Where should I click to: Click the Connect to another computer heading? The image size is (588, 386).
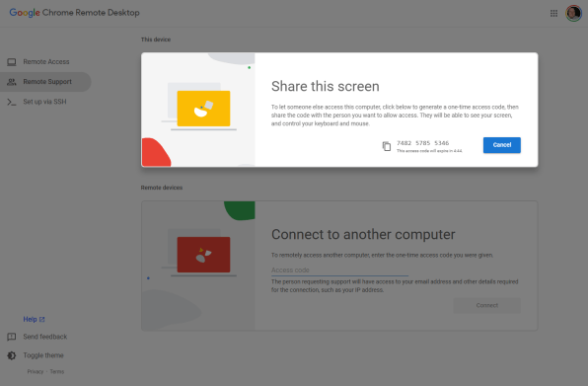[x=363, y=234]
